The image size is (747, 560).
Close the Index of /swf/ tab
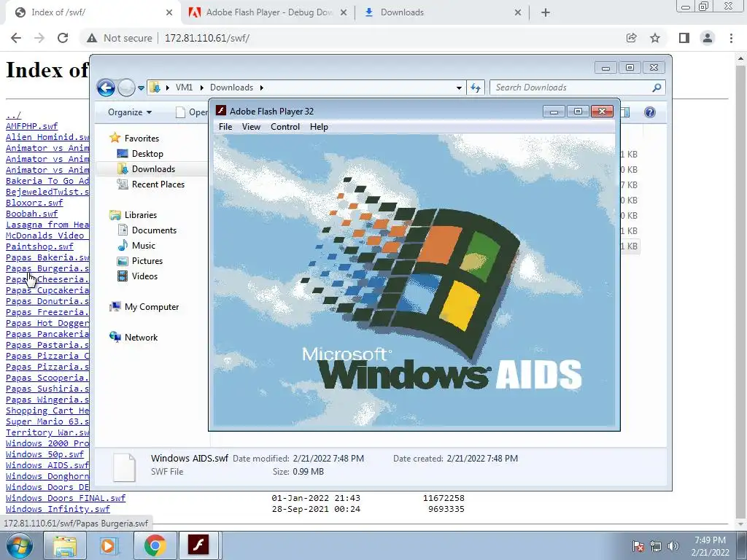169,12
